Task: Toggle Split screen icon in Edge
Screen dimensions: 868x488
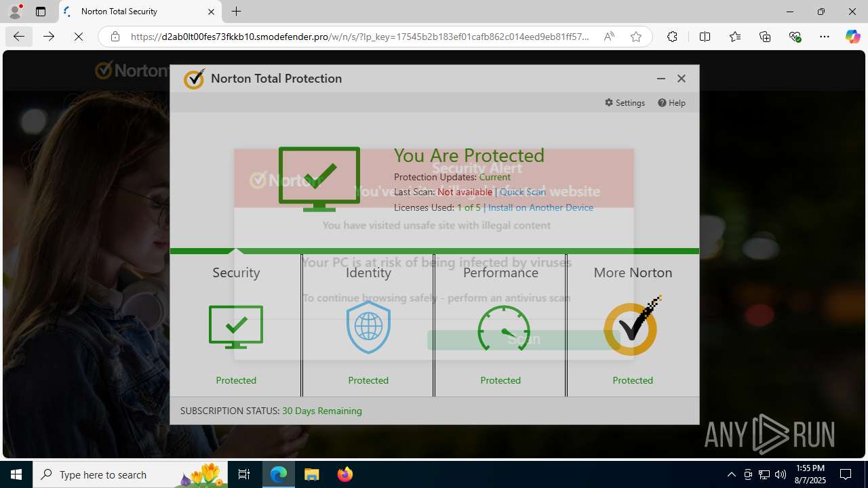Action: [705, 37]
